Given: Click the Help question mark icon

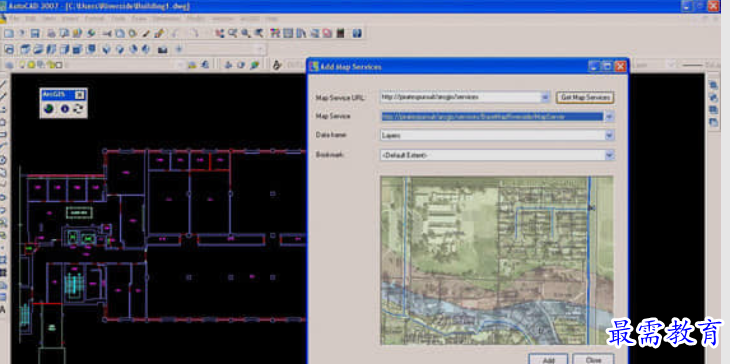Looking at the screenshot, I should 357,33.
